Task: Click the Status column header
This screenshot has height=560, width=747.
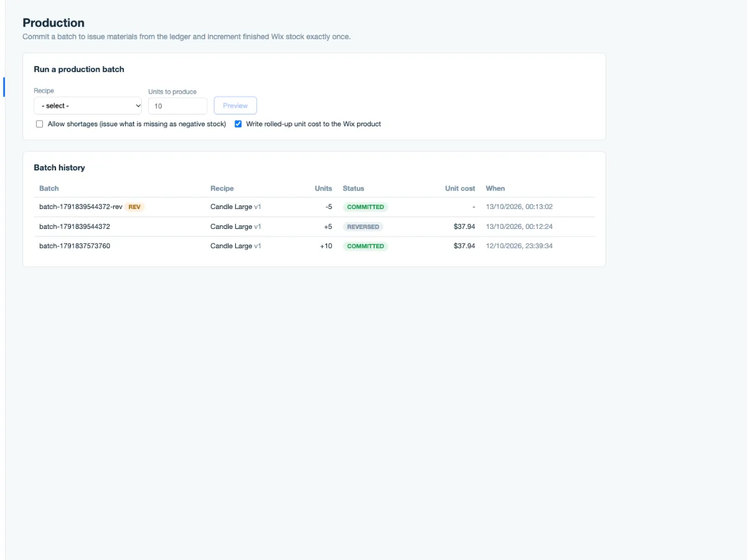Action: pyautogui.click(x=354, y=188)
